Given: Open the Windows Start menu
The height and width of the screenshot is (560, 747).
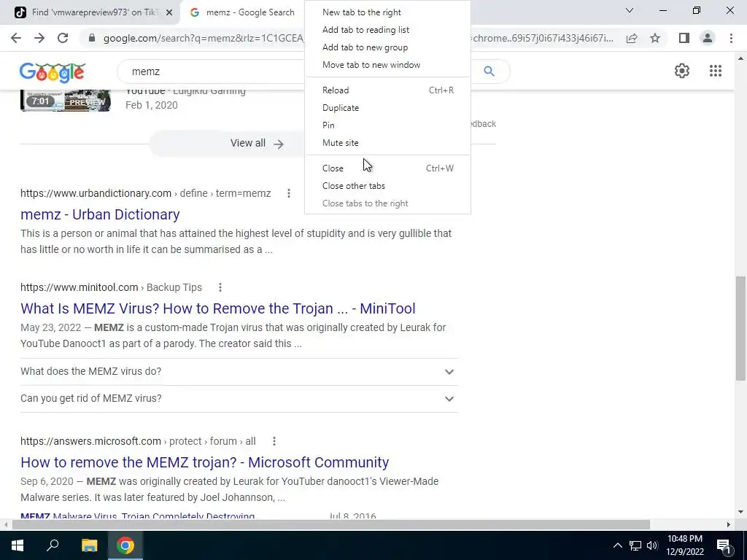Looking at the screenshot, I should click(18, 545).
